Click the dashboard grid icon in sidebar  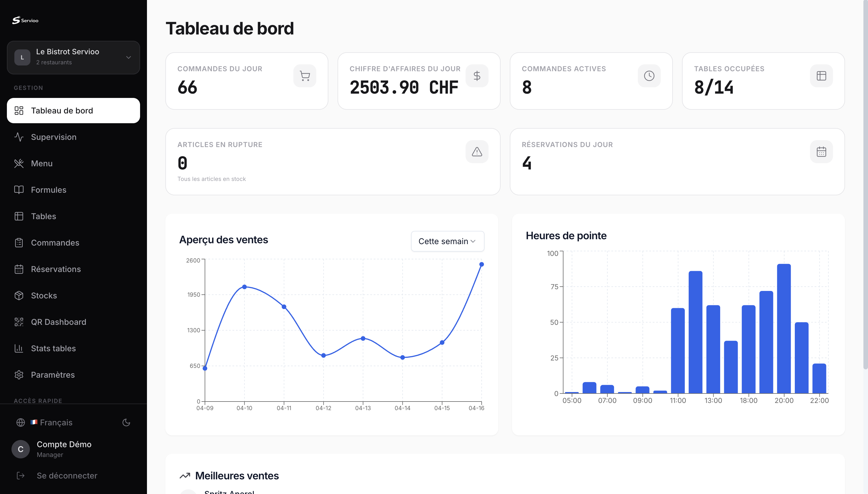19,111
